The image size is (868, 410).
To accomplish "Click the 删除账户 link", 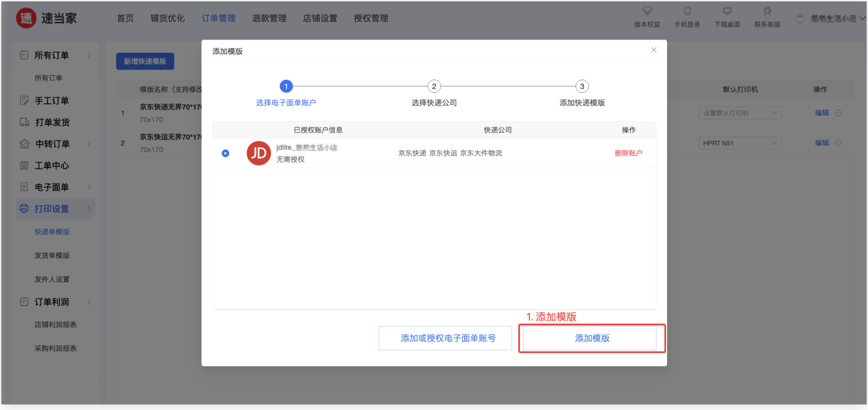I will pyautogui.click(x=628, y=153).
